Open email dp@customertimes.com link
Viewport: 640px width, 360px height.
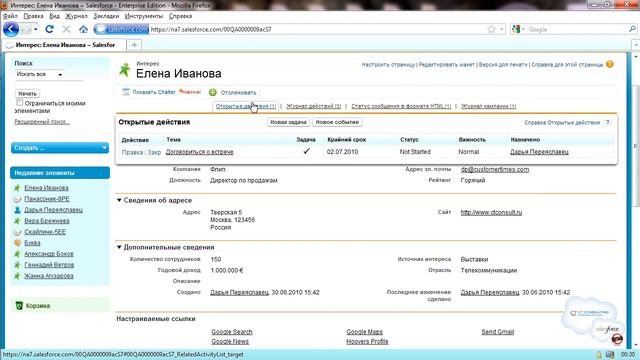[495, 169]
